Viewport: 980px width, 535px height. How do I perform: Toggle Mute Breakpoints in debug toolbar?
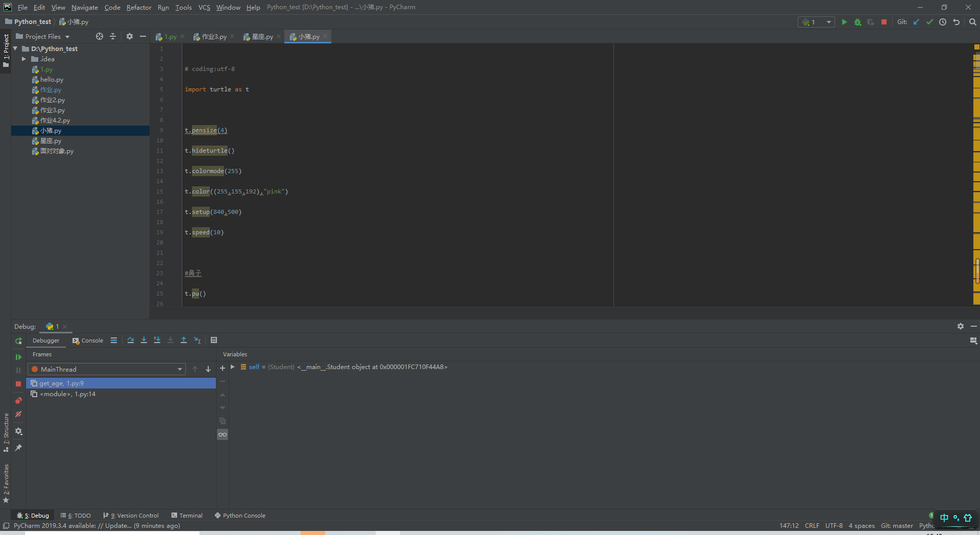pos(18,414)
